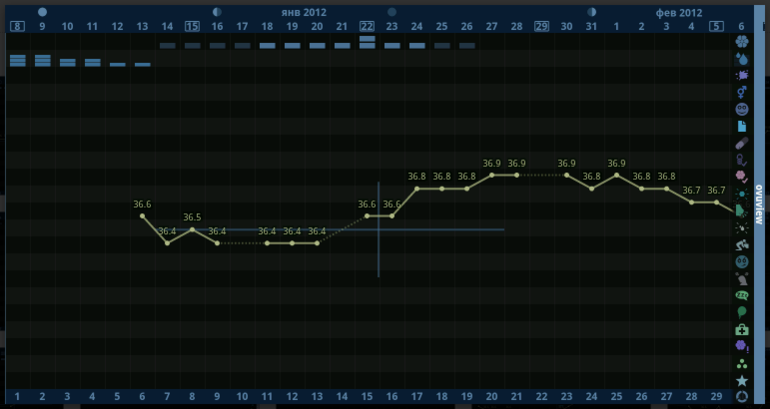This screenshot has width=770, height=409.
Task: Click the three green dots icon
Action: 741,364
